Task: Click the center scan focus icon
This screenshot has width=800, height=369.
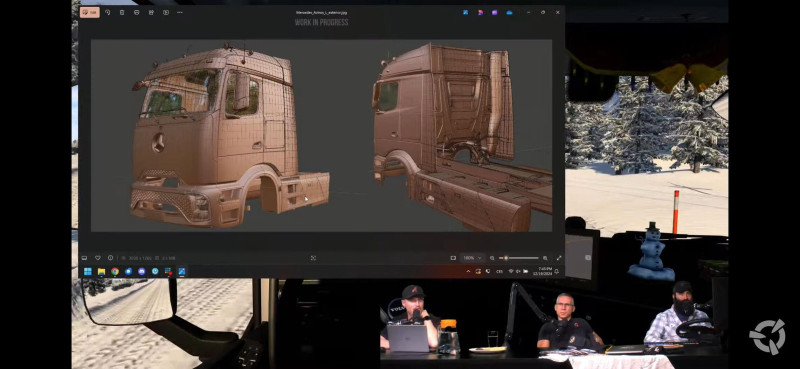Action: pyautogui.click(x=313, y=258)
